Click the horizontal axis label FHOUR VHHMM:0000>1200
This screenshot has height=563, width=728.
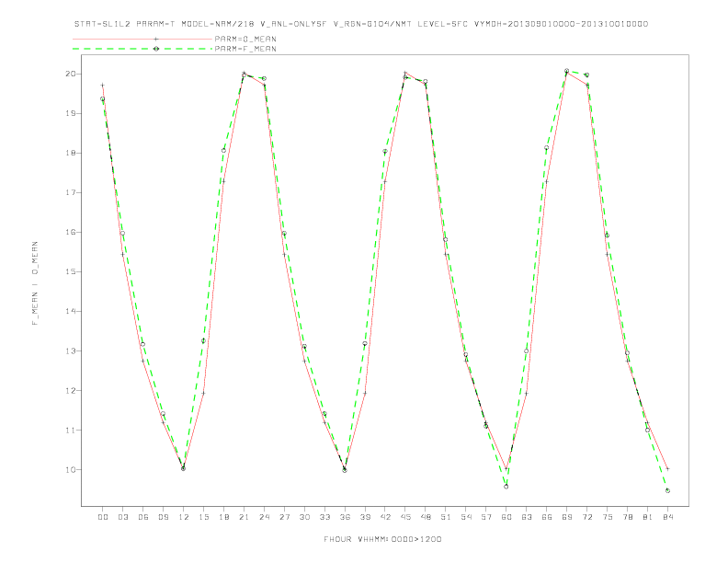click(x=382, y=539)
